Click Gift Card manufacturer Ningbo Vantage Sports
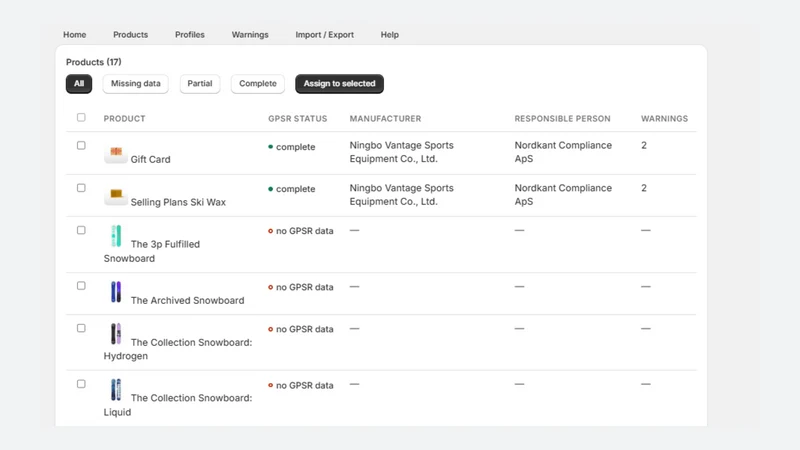800x450 pixels. [402, 152]
